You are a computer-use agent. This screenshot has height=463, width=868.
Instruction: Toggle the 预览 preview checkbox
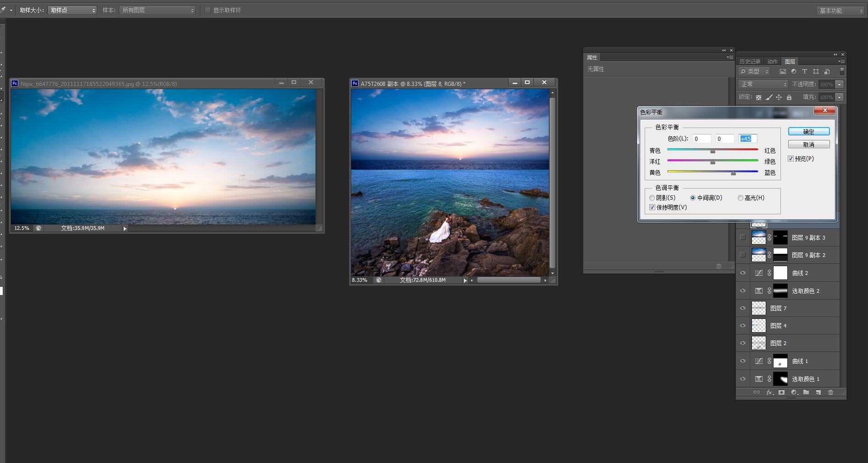[791, 159]
